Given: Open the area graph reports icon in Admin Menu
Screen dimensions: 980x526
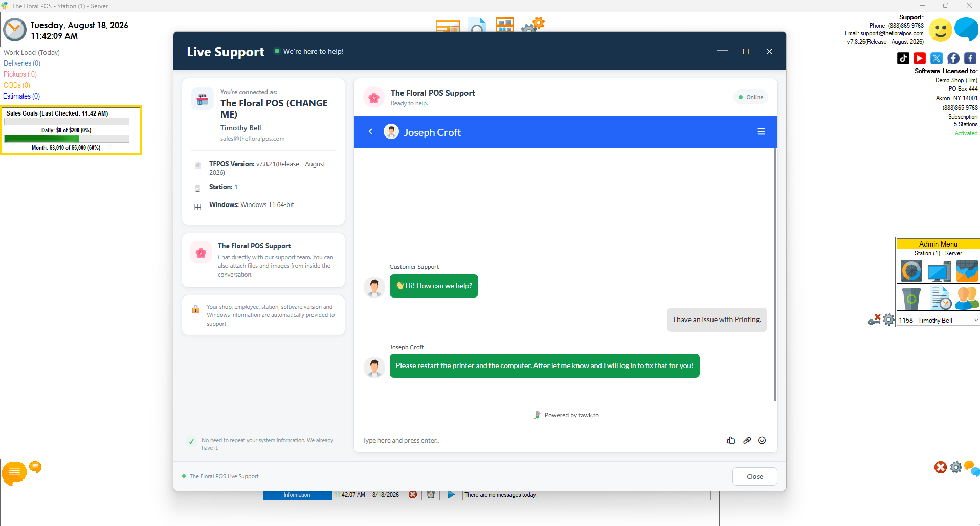Looking at the screenshot, I should point(967,270).
